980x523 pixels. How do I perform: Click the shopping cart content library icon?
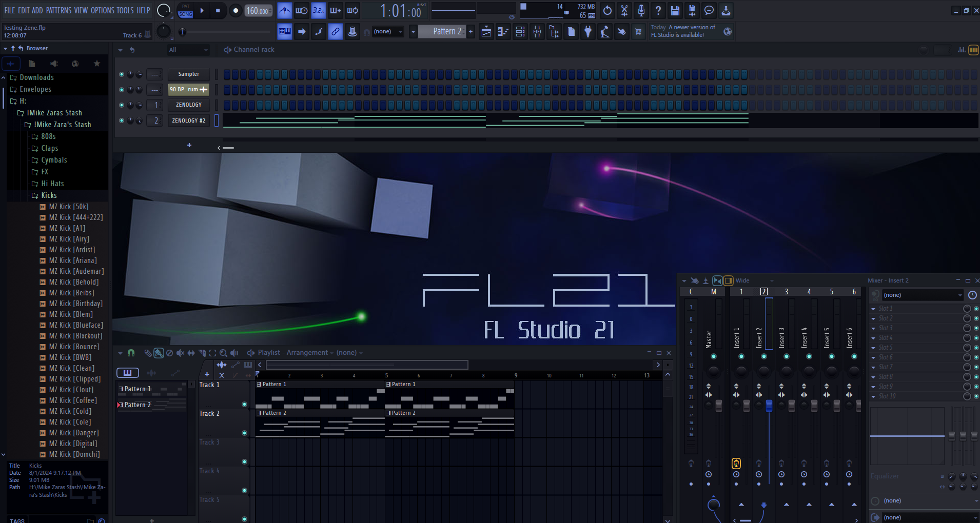click(x=638, y=32)
